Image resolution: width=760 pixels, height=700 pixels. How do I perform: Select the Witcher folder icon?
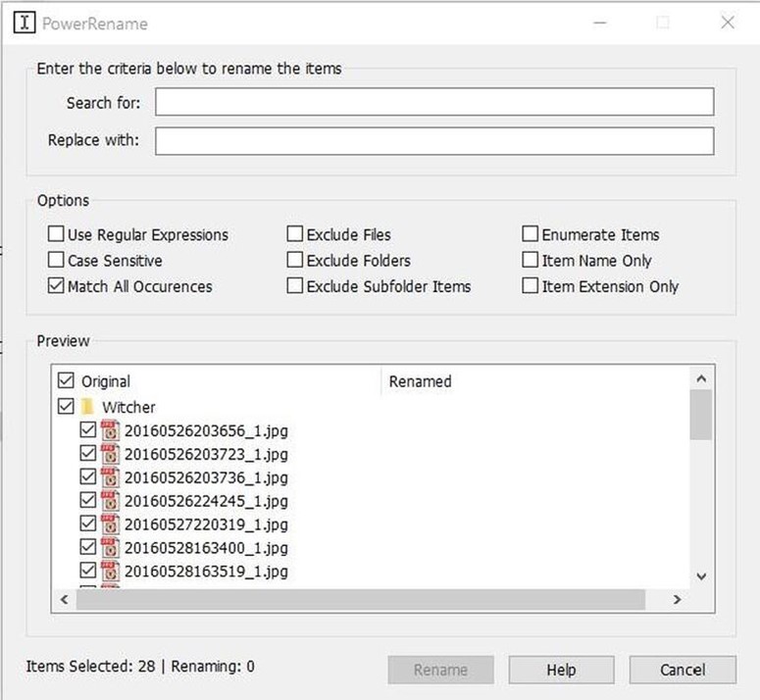[x=87, y=407]
